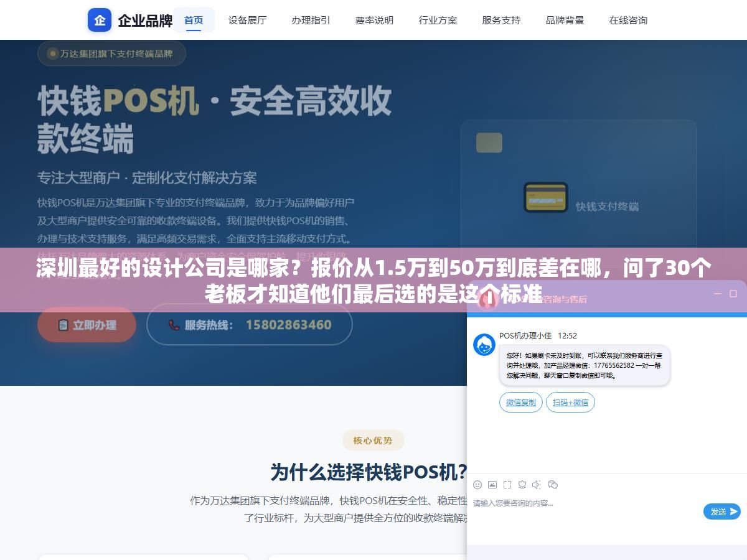Open the 办理指引 menu item
747x560 pixels.
point(311,20)
